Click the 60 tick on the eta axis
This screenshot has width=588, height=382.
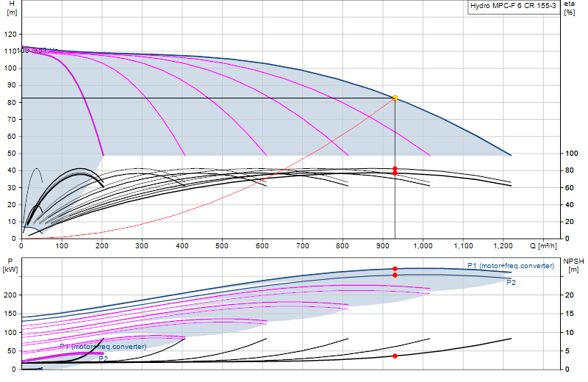pos(569,187)
